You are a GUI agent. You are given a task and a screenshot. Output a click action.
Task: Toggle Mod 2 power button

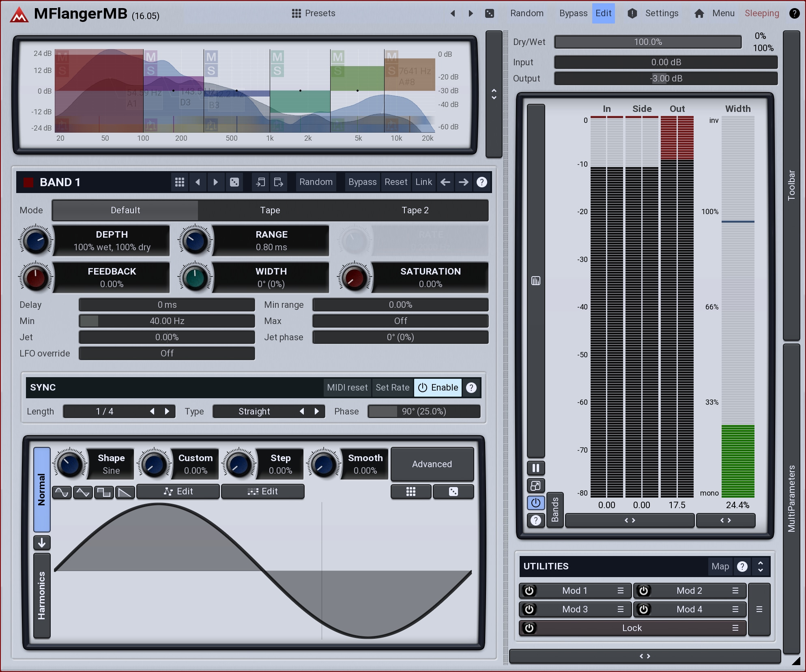(x=644, y=591)
